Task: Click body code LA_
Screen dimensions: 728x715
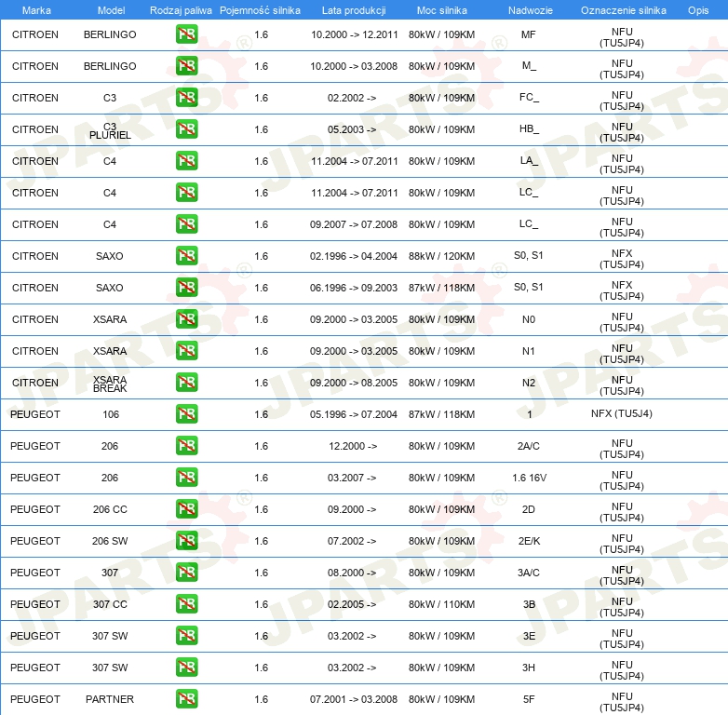Action: click(529, 161)
